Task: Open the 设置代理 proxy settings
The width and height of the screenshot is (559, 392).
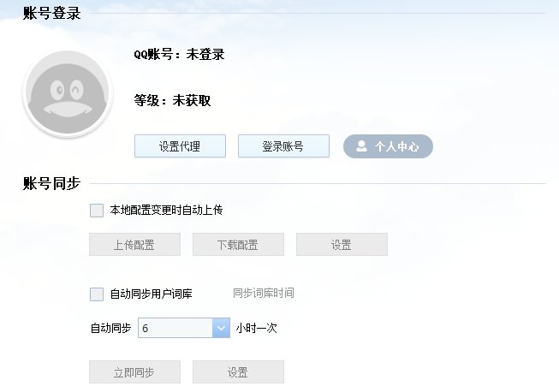Action: 180,146
